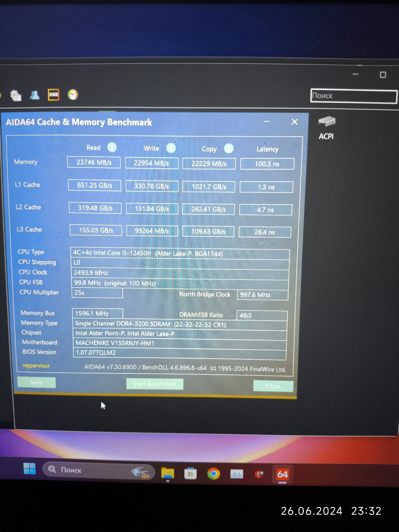Select L3 Cache latency 26.4 ns
399x532 pixels.
click(x=265, y=232)
